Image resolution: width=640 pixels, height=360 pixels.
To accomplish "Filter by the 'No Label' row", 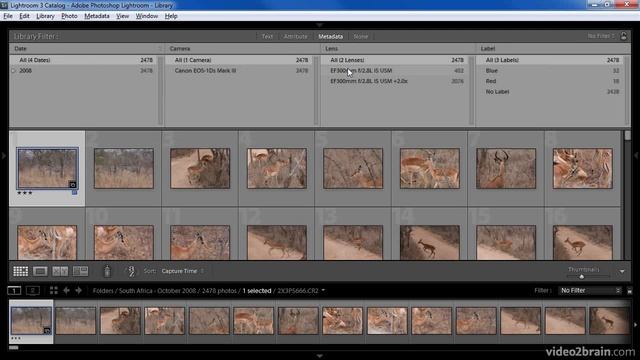I will click(550, 92).
